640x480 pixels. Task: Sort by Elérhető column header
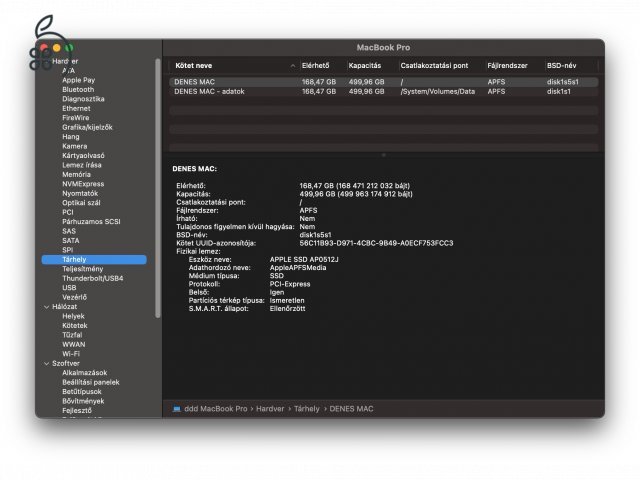pos(315,65)
